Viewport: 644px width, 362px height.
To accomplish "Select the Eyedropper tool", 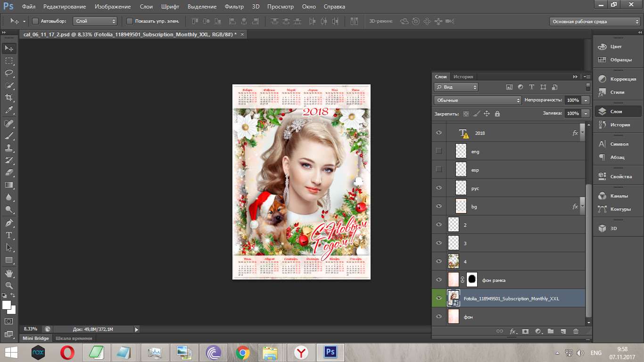I will (9, 110).
